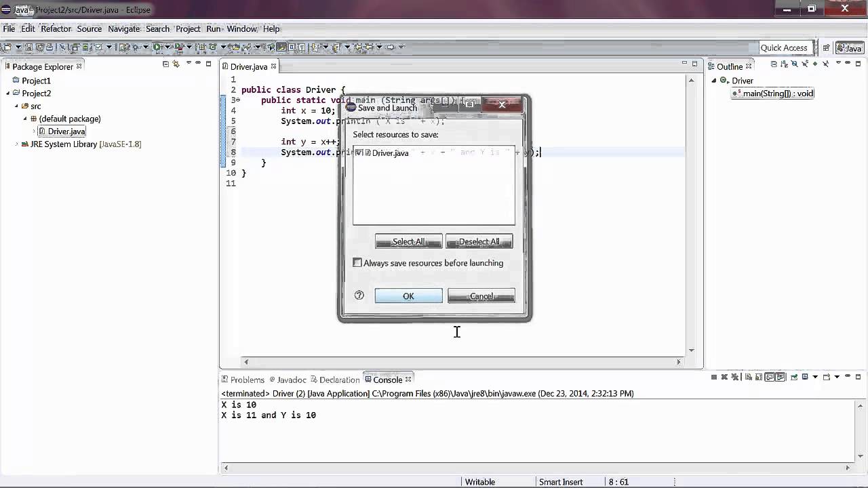Click Cancel in Save and Launch dialog

[481, 296]
